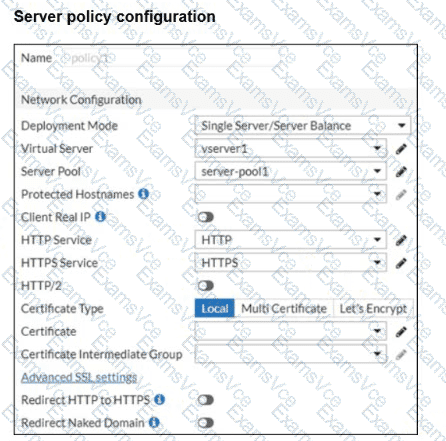Select the Let's Encrypt certificate type

[x=373, y=309]
